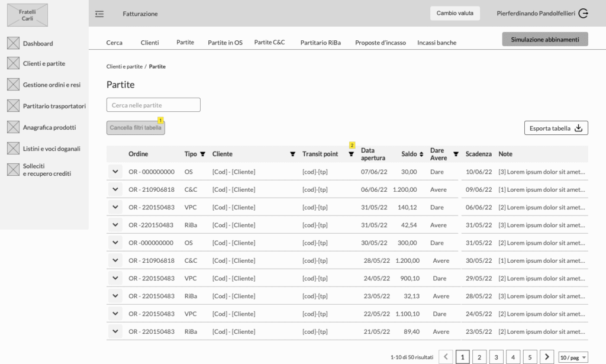Viewport: 606px width, 364px height.
Task: Open the Transit point column filter icon
Action: tap(351, 154)
